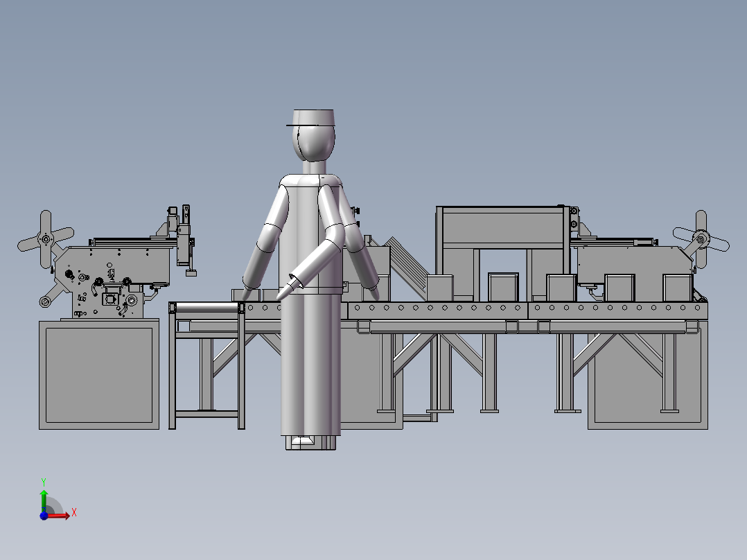Pick the left machine's base cabinet panel
This screenshot has height=560, width=747.
97,374
